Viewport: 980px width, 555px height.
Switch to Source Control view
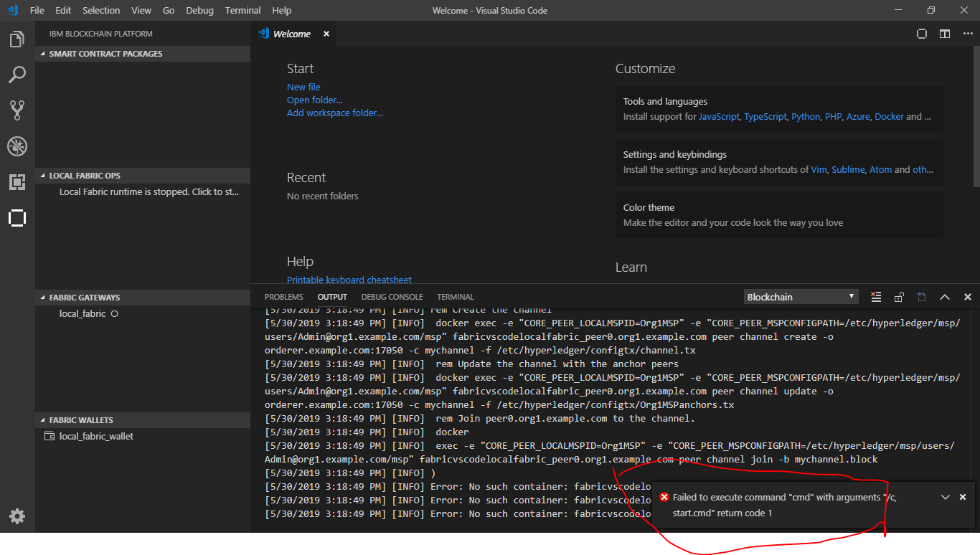17,110
